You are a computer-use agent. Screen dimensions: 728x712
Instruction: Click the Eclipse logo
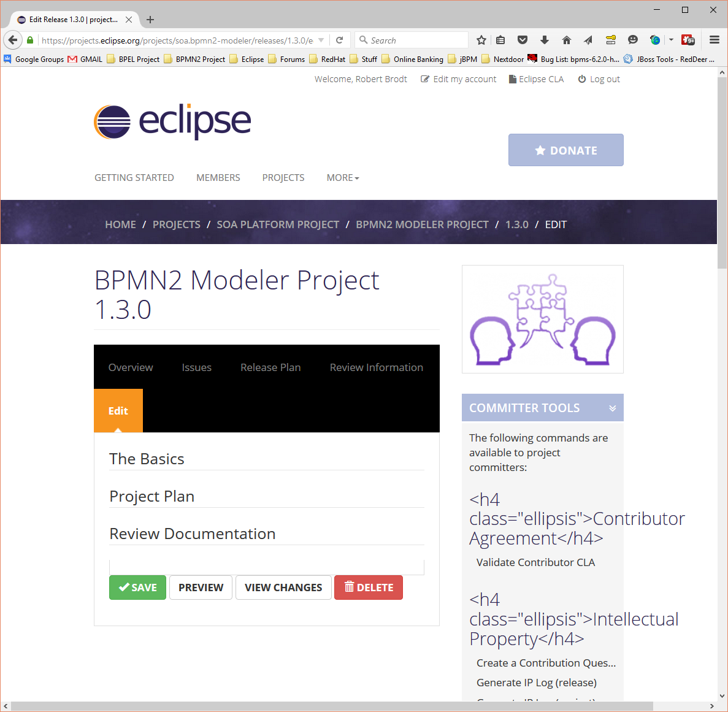pyautogui.click(x=172, y=121)
